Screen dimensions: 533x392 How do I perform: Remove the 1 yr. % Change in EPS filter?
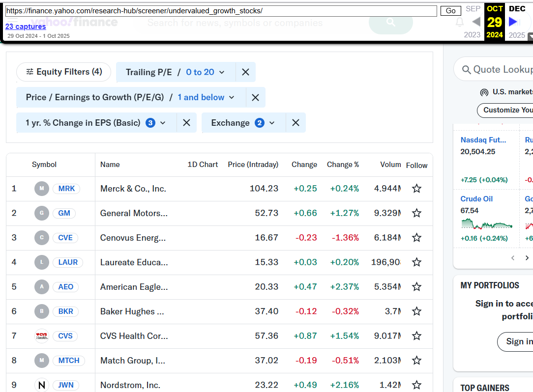tap(187, 123)
